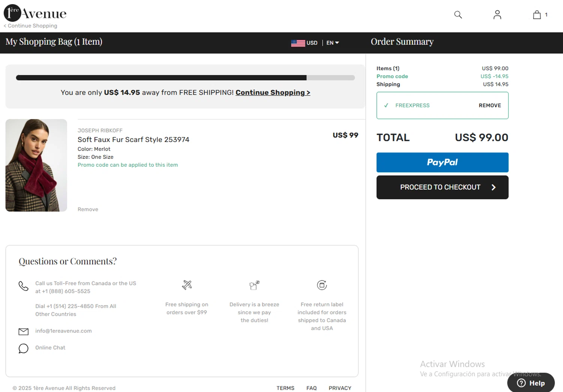This screenshot has width=563, height=392.
Task: Click the JOSEPH RIBKOFF brand name
Action: (100, 131)
